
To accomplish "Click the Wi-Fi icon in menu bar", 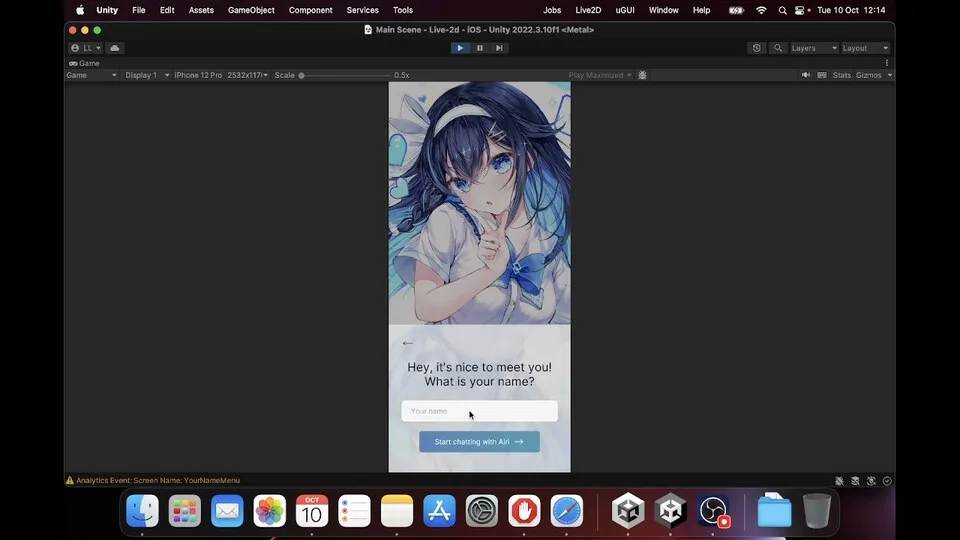I will pos(761,10).
